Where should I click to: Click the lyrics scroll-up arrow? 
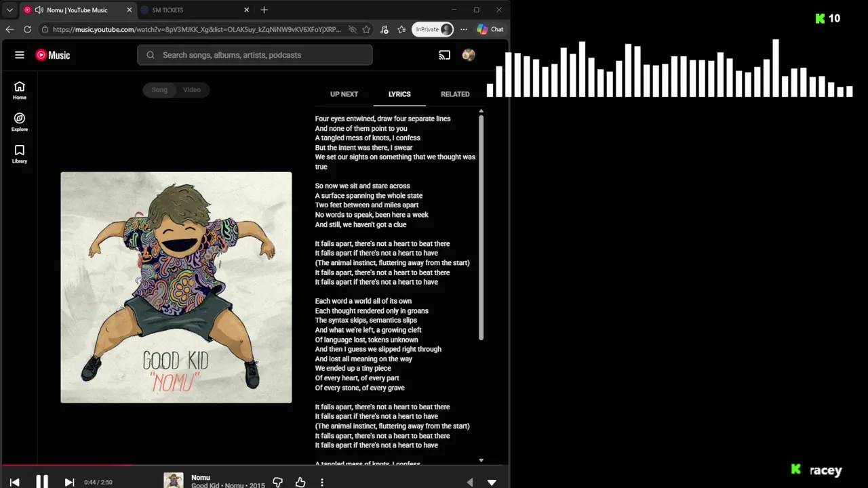pyautogui.click(x=481, y=110)
